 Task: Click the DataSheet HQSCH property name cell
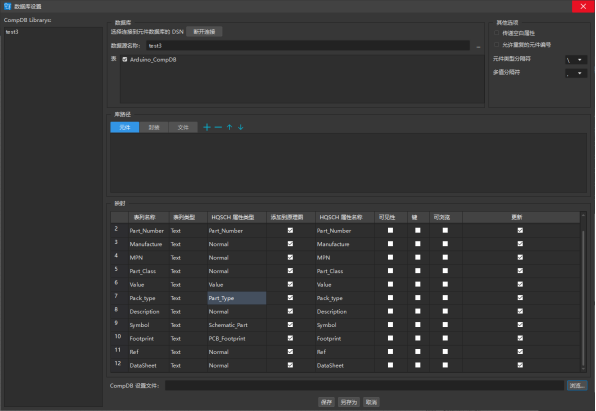[345, 365]
